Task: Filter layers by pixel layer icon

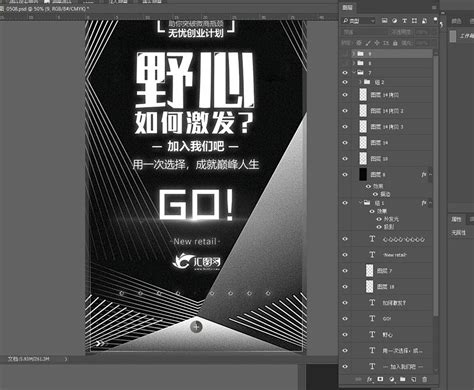Action: coord(384,21)
